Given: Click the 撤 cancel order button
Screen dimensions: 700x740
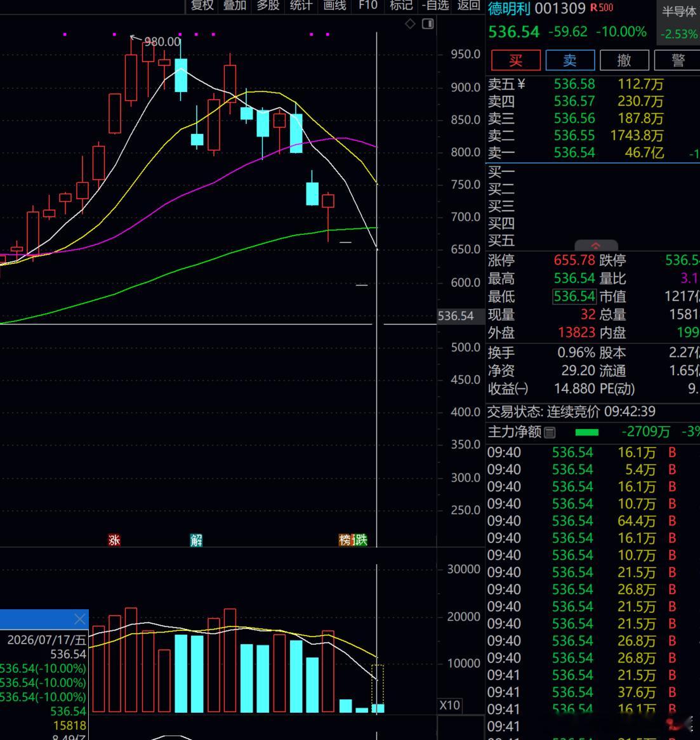Looking at the screenshot, I should [x=624, y=60].
